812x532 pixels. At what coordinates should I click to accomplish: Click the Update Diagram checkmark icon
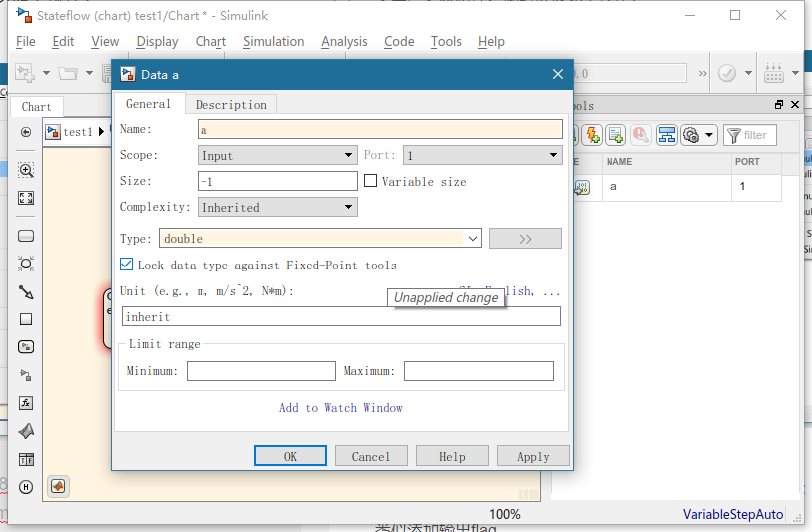tap(727, 73)
